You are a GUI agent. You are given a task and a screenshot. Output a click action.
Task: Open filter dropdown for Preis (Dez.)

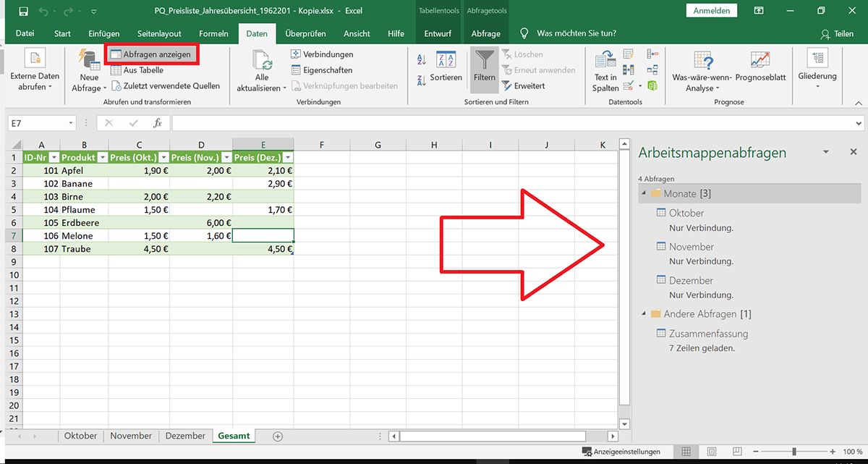point(288,157)
